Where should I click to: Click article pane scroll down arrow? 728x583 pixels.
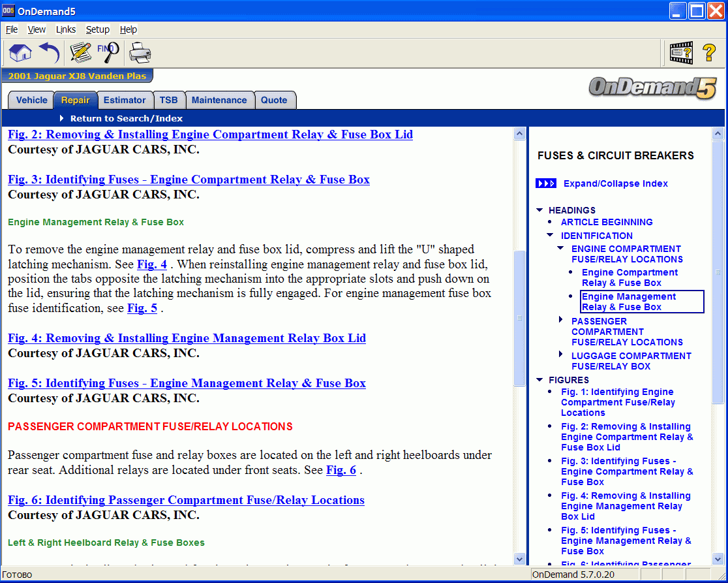pyautogui.click(x=519, y=558)
